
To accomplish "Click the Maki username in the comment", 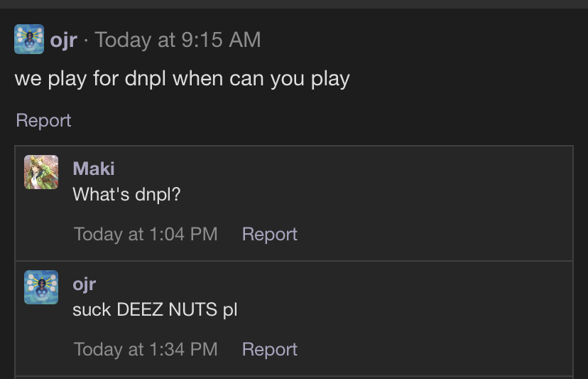I will coord(93,169).
